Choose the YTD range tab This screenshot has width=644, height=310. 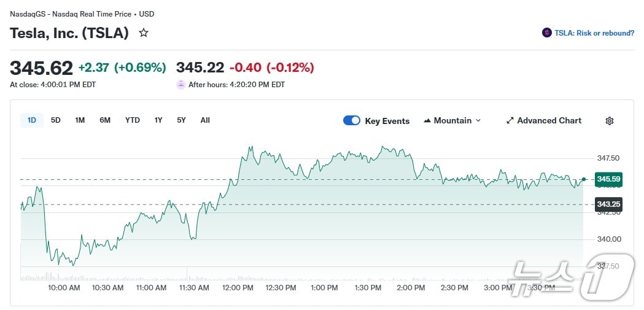tap(133, 120)
